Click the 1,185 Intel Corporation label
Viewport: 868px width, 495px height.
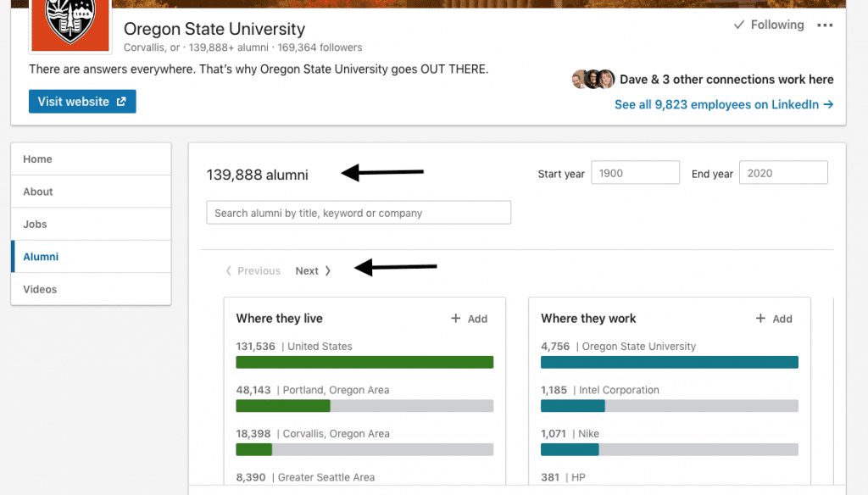[x=600, y=391]
